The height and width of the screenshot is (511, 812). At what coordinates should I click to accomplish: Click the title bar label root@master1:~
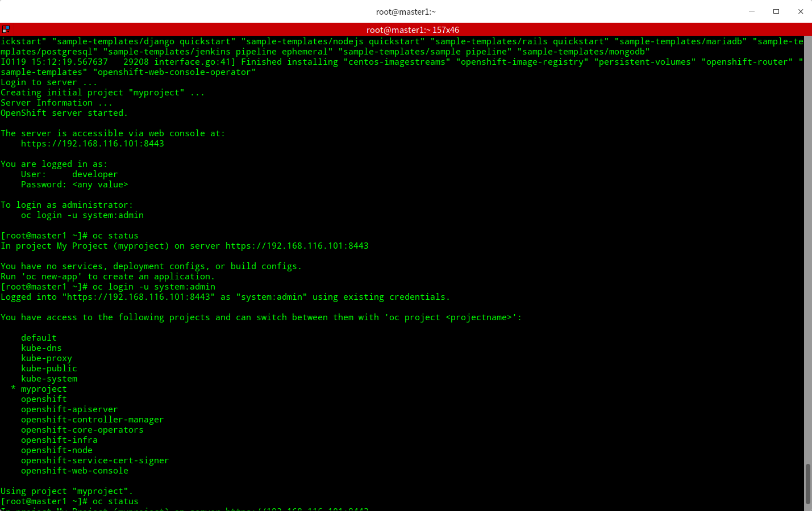[x=406, y=11]
